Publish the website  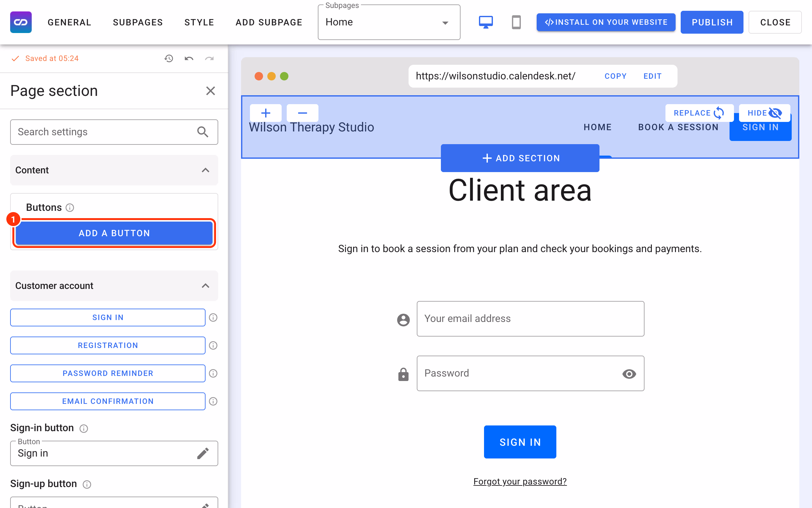tap(712, 22)
